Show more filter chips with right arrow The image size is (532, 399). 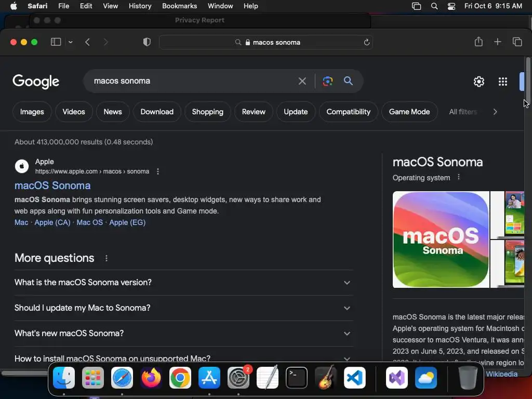pyautogui.click(x=495, y=112)
